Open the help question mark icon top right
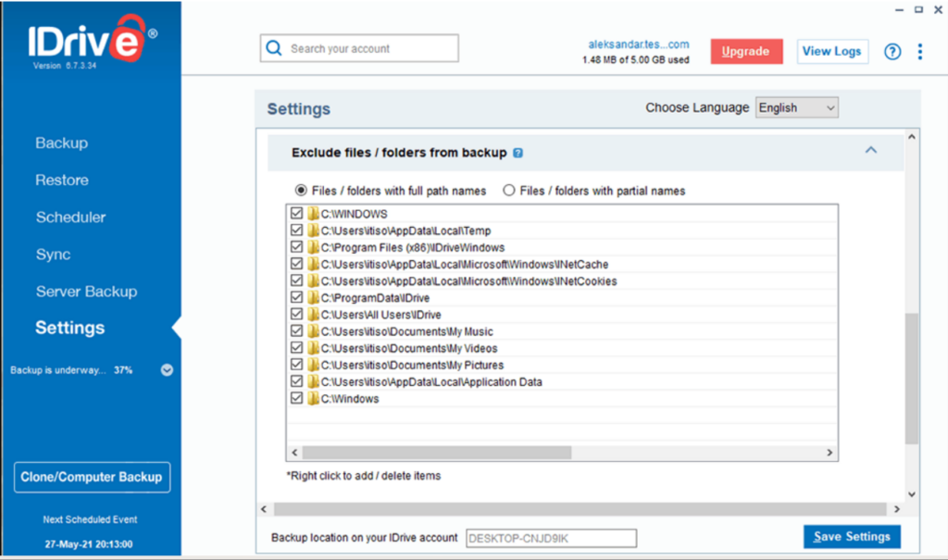Screen dimensions: 948x560 [892, 51]
